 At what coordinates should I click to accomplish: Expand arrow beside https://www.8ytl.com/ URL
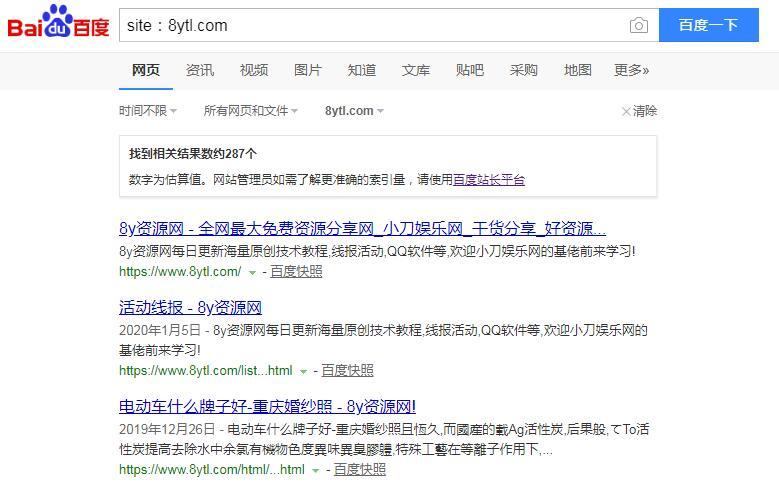point(252,272)
